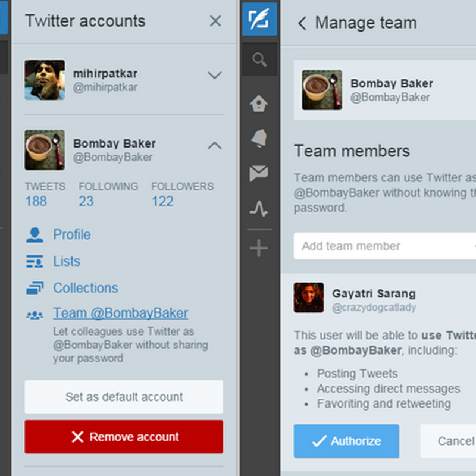Image resolution: width=476 pixels, height=476 pixels.
Task: Click @BombayBaker handle in Manage team header
Action: pos(390,98)
